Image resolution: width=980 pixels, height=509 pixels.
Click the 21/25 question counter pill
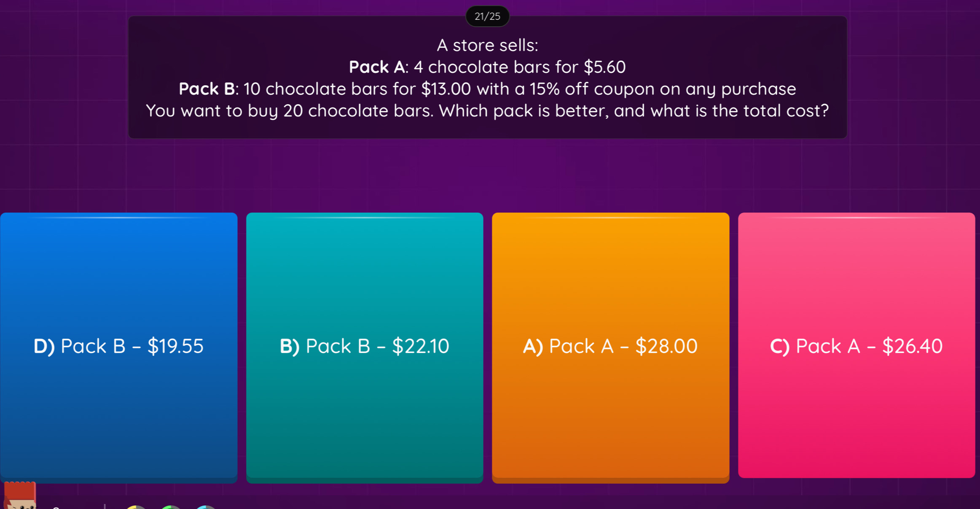coord(487,16)
